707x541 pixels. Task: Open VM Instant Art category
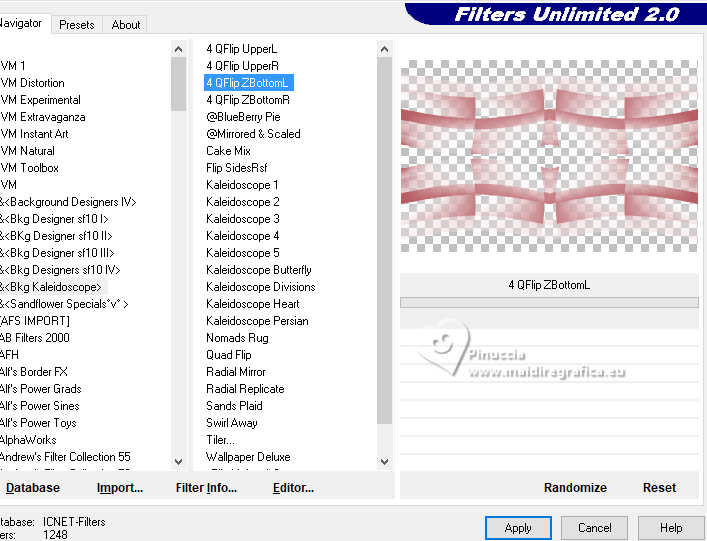[x=34, y=134]
